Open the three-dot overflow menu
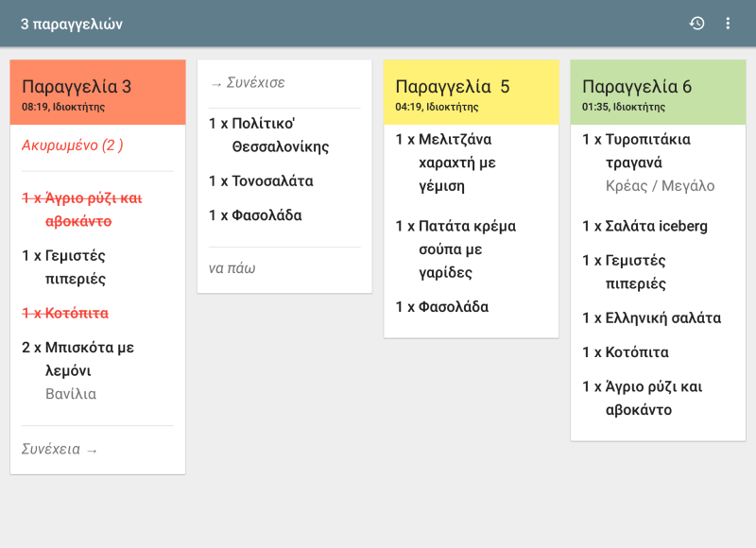The width and height of the screenshot is (756, 548). coord(728,24)
